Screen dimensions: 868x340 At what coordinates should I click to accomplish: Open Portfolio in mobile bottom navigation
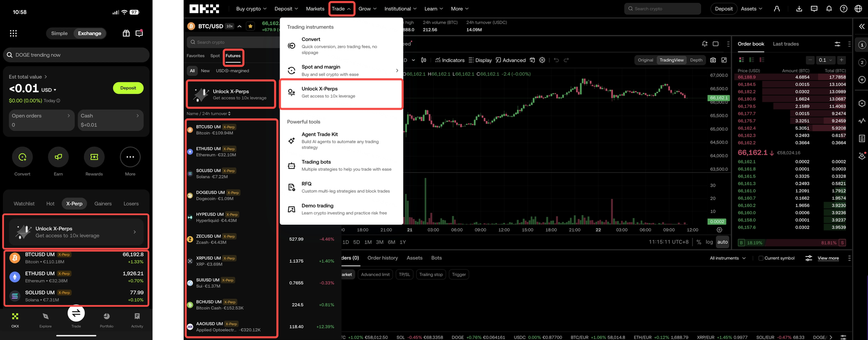click(107, 320)
